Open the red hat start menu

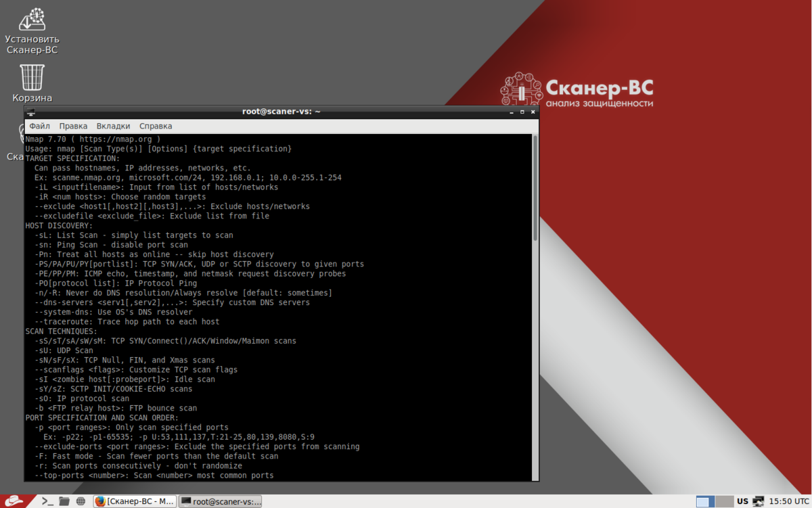pyautogui.click(x=16, y=501)
